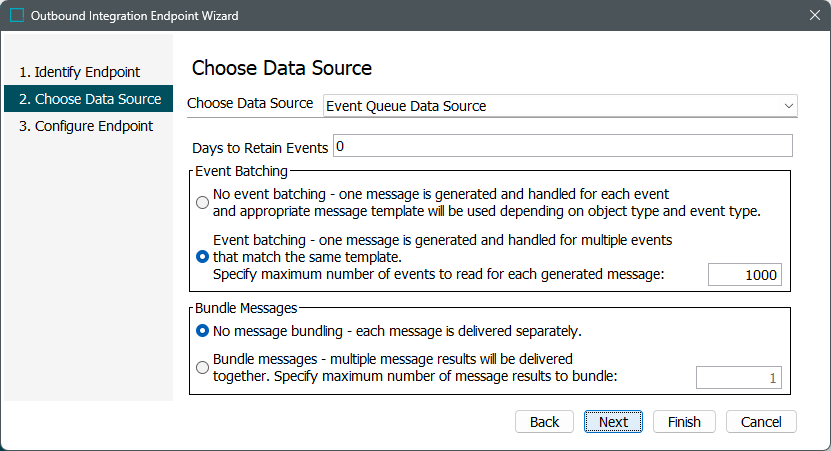
Task: Choose the Event batching radio option
Action: click(203, 257)
